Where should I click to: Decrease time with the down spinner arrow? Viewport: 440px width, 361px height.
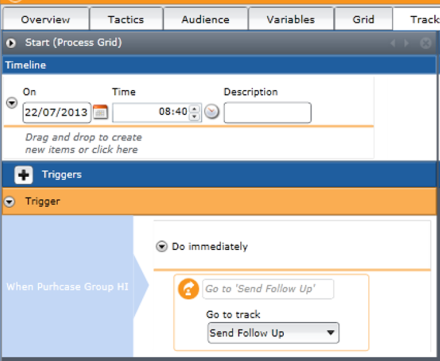[194, 116]
